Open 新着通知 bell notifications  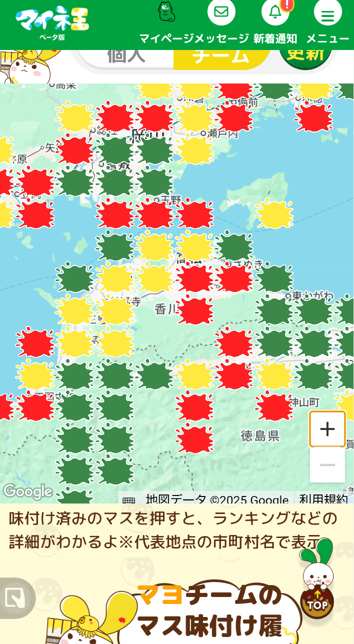[275, 11]
